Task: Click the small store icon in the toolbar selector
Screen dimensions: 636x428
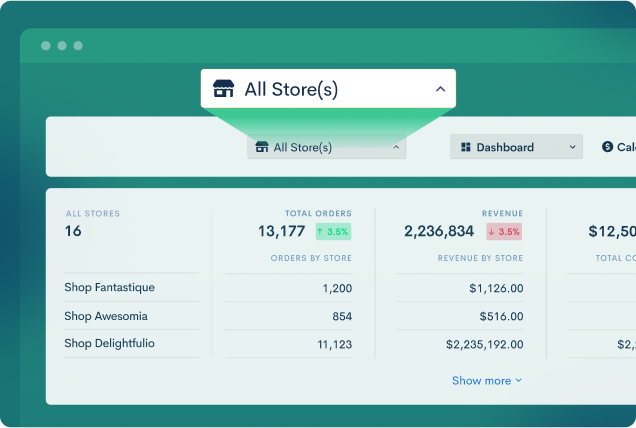Action: (262, 147)
